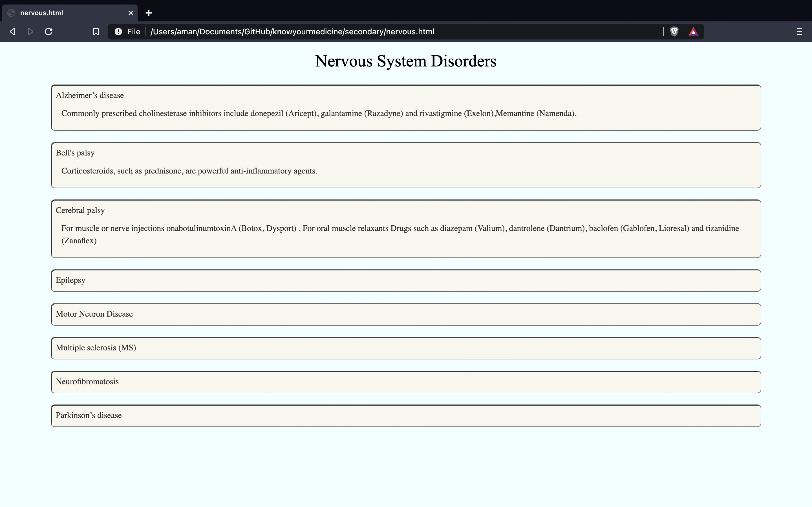Click the forward navigation arrow
Image resolution: width=812 pixels, height=507 pixels.
[30, 32]
